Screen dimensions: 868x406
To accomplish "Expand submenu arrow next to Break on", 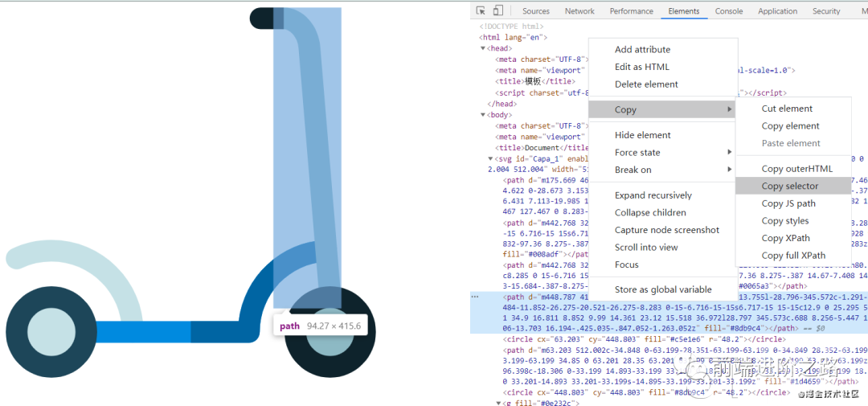I will pos(730,170).
